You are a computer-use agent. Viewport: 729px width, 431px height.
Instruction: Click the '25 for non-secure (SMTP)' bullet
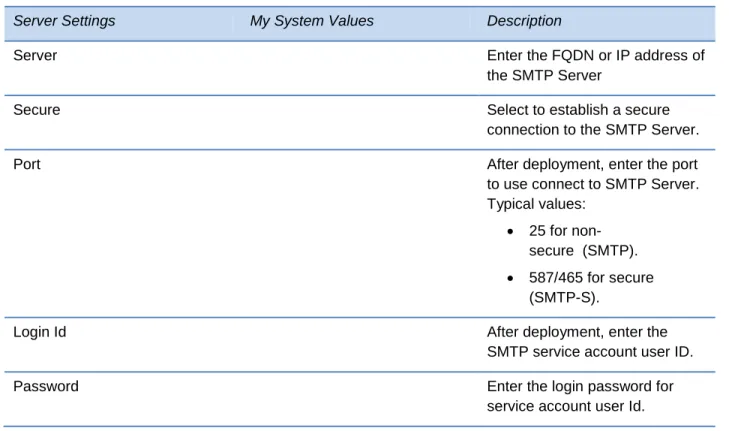pos(583,240)
